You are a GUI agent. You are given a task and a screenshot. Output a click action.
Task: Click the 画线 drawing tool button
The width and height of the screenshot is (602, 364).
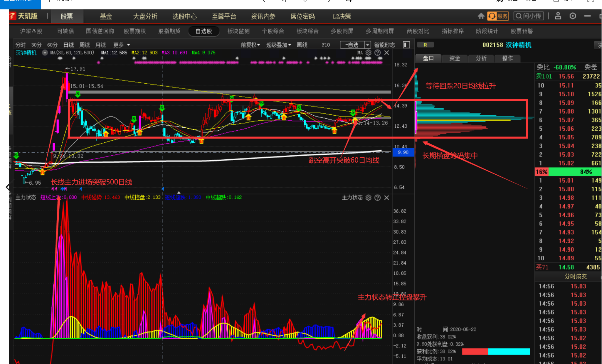pyautogui.click(x=302, y=45)
